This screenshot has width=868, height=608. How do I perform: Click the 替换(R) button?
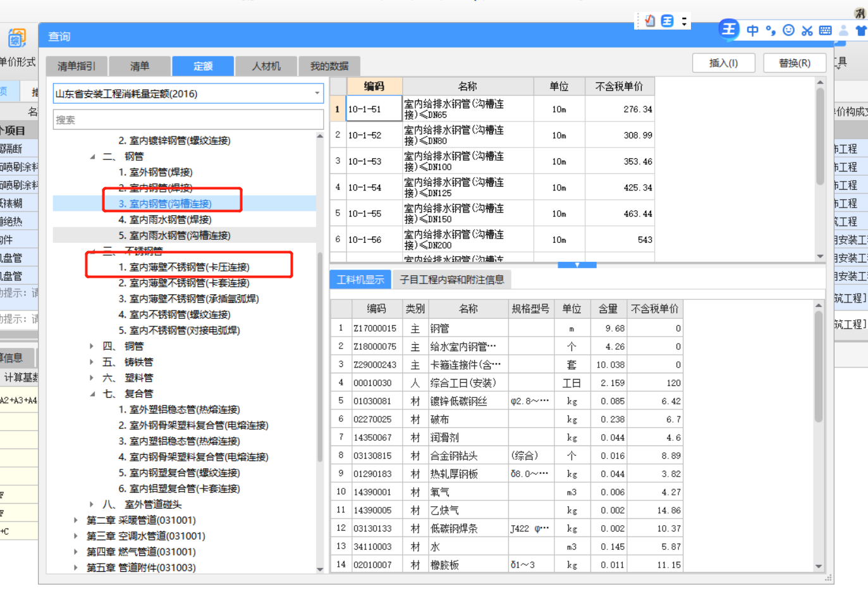[x=795, y=63]
